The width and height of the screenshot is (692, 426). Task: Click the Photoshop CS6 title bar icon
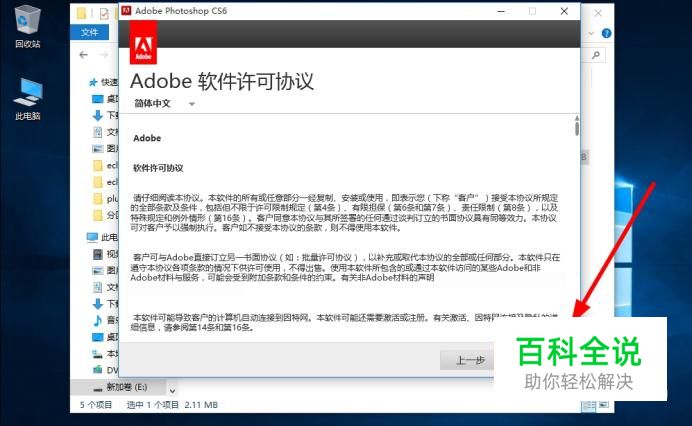click(x=126, y=11)
